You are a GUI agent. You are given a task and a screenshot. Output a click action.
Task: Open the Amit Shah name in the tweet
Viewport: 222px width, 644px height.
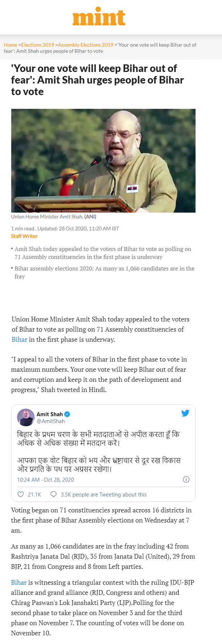(50, 414)
